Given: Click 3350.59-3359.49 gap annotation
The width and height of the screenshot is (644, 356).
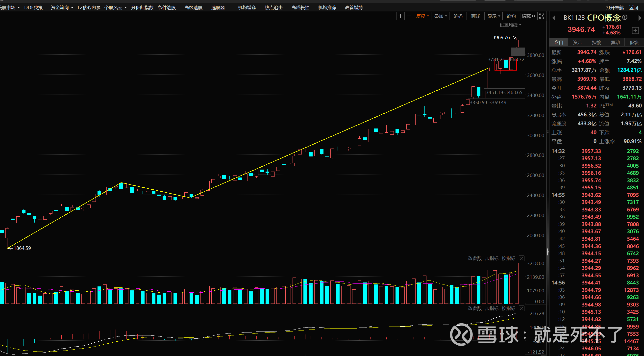Looking at the screenshot, I should point(488,102).
